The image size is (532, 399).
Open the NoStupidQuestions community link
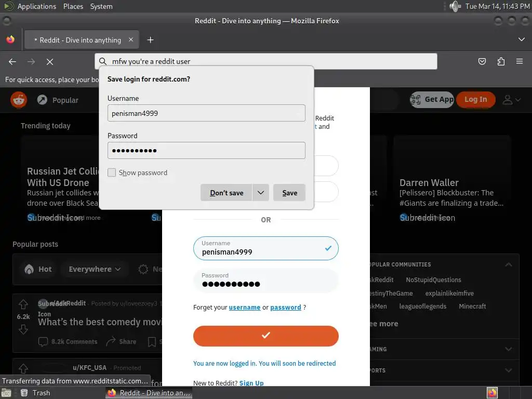[x=433, y=280]
